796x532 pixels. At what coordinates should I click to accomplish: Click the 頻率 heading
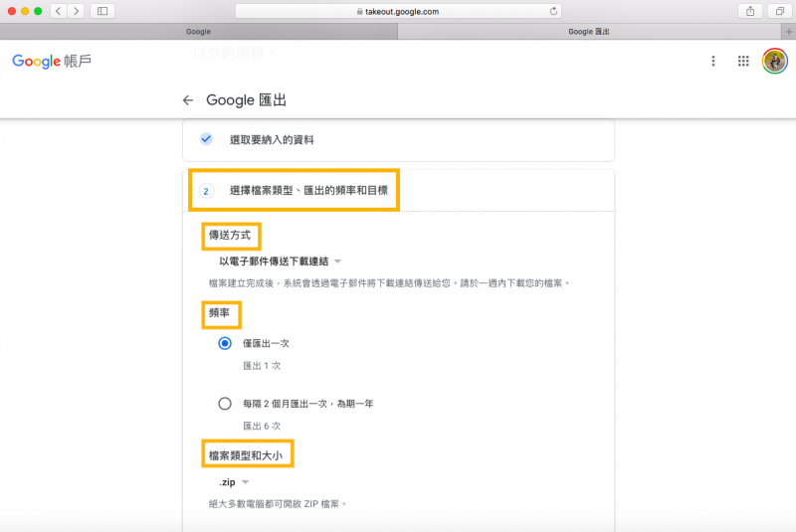(x=219, y=313)
